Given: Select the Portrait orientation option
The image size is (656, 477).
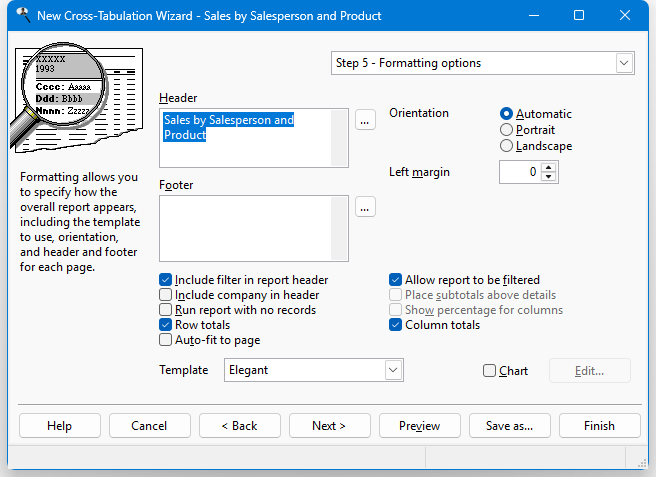Looking at the screenshot, I should tap(507, 130).
